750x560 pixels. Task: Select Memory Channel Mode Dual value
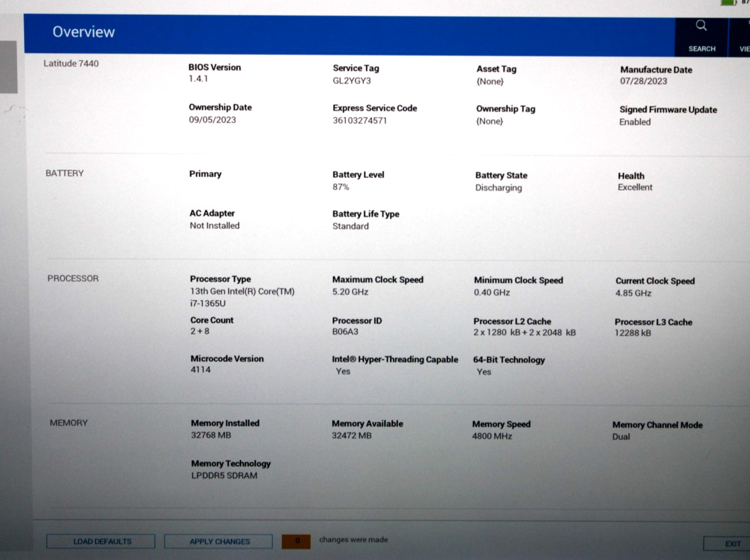point(621,437)
